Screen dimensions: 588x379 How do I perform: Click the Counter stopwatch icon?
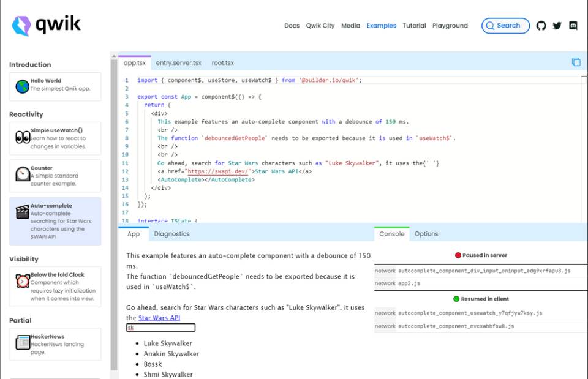point(23,174)
